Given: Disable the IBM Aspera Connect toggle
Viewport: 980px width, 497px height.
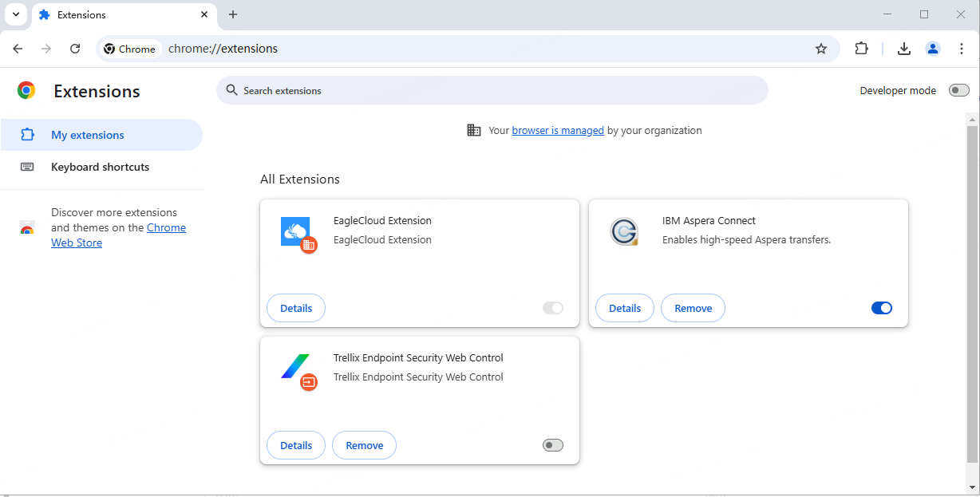Looking at the screenshot, I should click(x=881, y=308).
